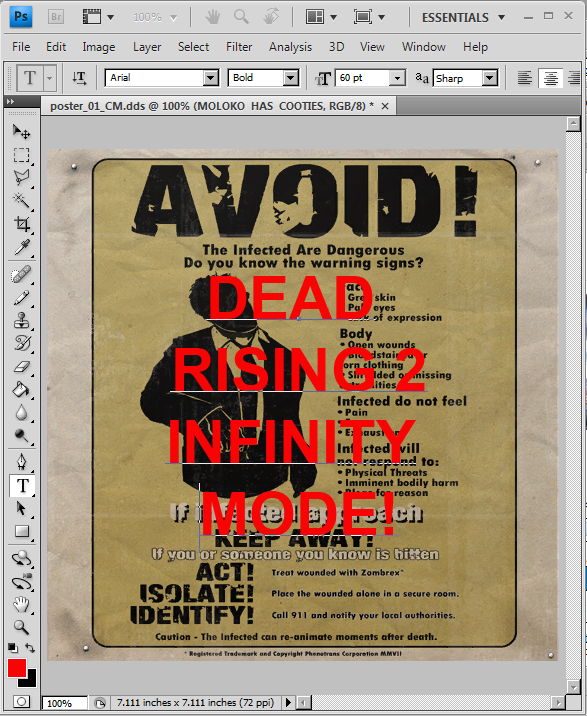Click the status bar zoom percentage field
587x716 pixels.
(64, 703)
